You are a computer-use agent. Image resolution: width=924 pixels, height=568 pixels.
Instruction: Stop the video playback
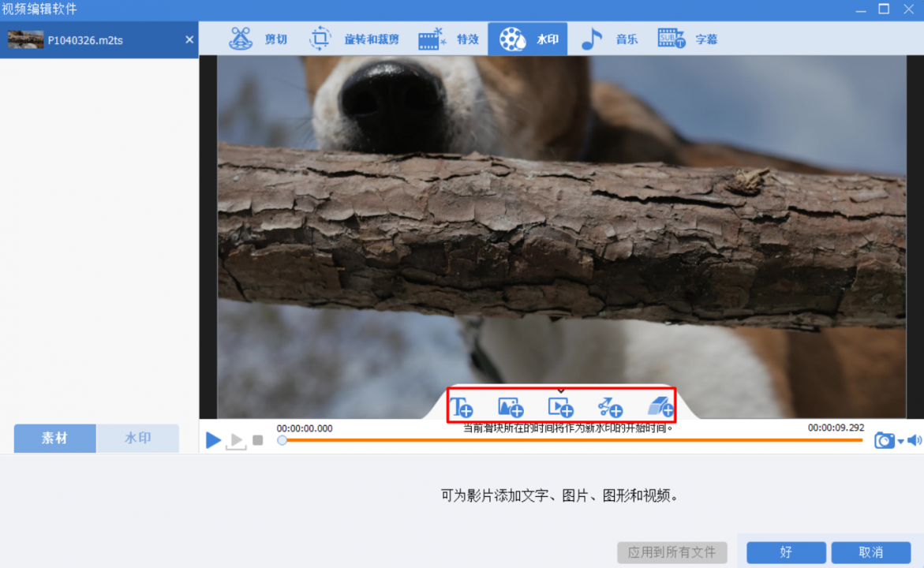click(257, 440)
